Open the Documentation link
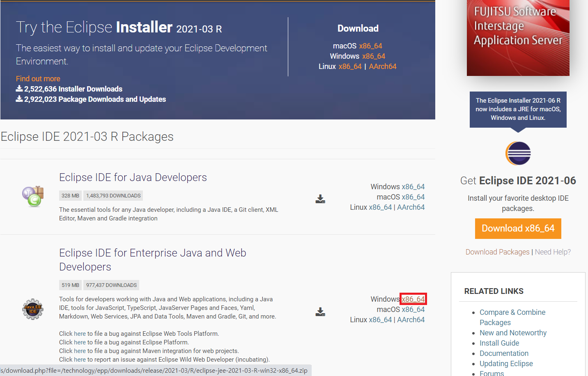This screenshot has width=588, height=376. point(504,353)
